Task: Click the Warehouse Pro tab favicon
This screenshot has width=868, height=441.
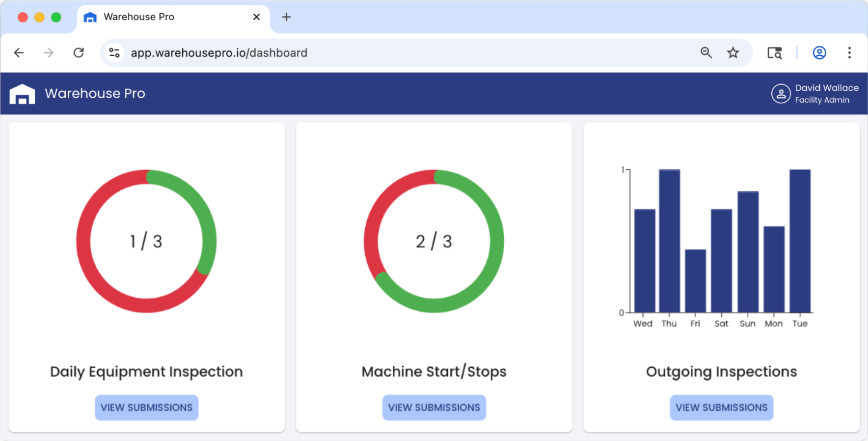Action: pyautogui.click(x=90, y=17)
